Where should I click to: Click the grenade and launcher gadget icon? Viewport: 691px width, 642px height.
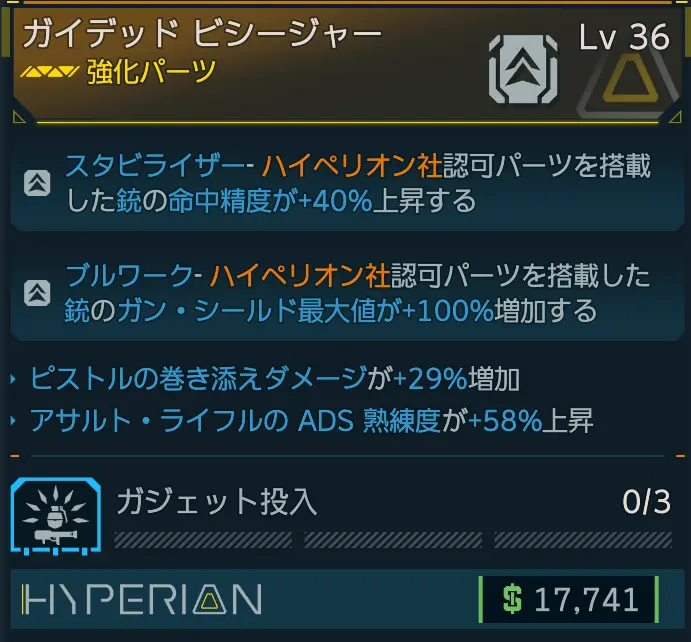coord(56,516)
